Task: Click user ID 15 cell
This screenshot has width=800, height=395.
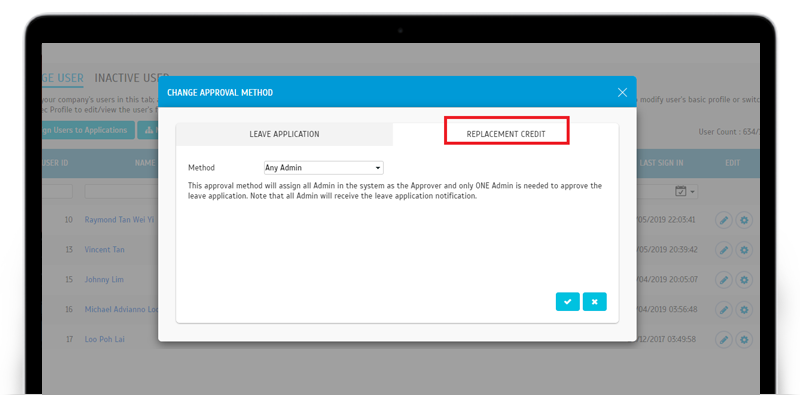Action: point(69,280)
